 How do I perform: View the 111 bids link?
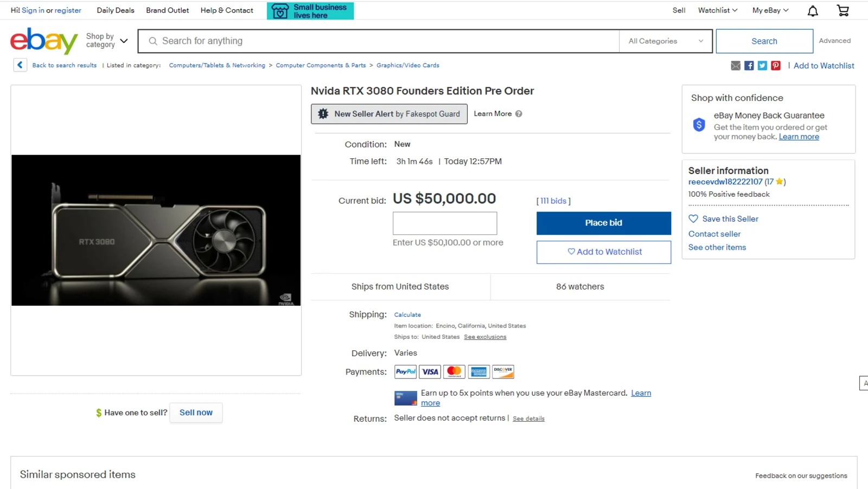coord(553,201)
